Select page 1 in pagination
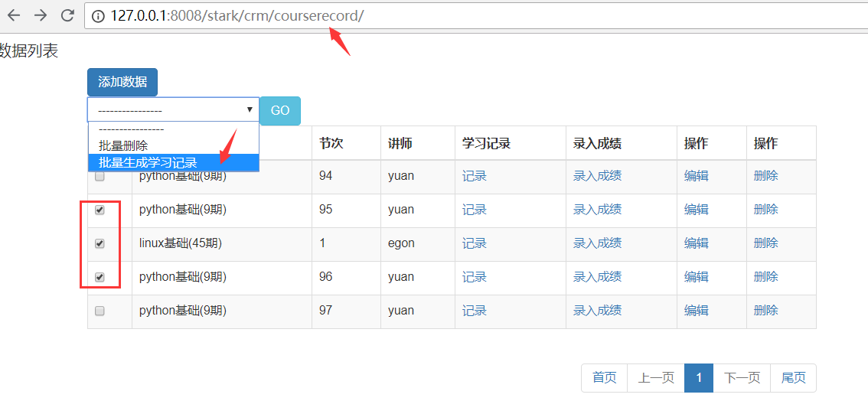This screenshot has height=414, width=868. point(699,378)
